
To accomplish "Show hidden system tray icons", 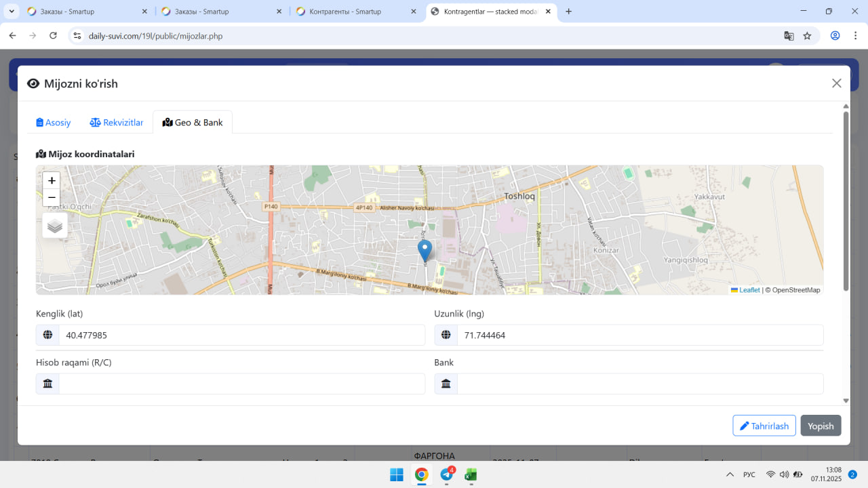I will tap(730, 474).
